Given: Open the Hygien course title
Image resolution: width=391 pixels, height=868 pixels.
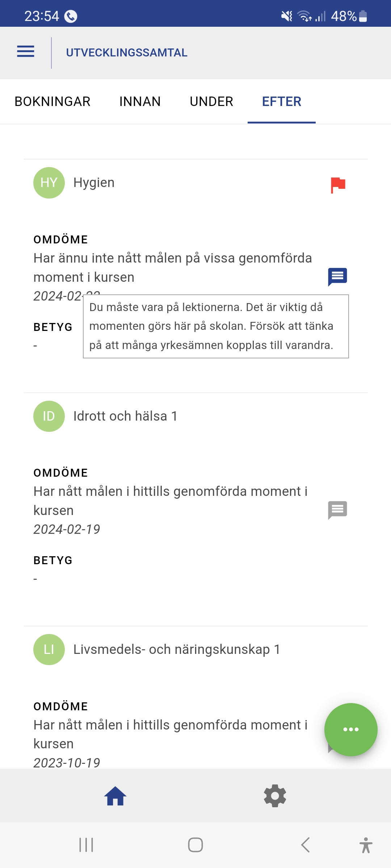Looking at the screenshot, I should 94,183.
